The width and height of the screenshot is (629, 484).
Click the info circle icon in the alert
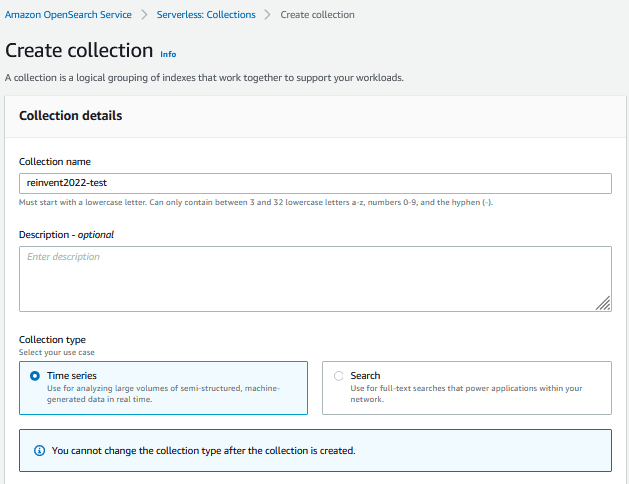pyautogui.click(x=38, y=450)
